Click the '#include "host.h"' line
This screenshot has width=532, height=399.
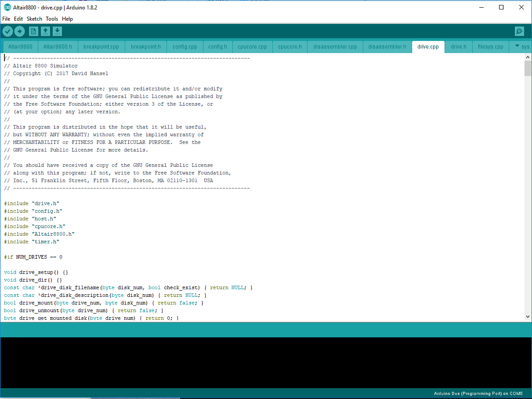[x=30, y=219]
